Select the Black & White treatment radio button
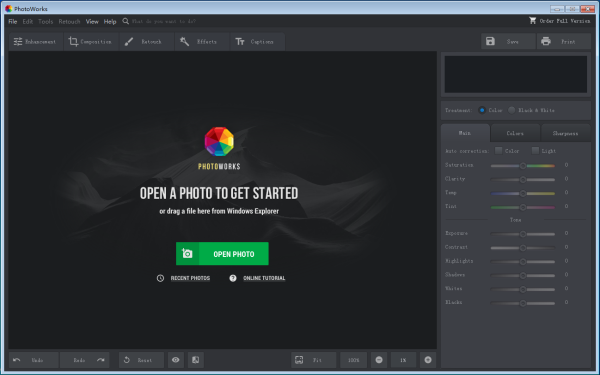This screenshot has height=375, width=600. [x=511, y=110]
